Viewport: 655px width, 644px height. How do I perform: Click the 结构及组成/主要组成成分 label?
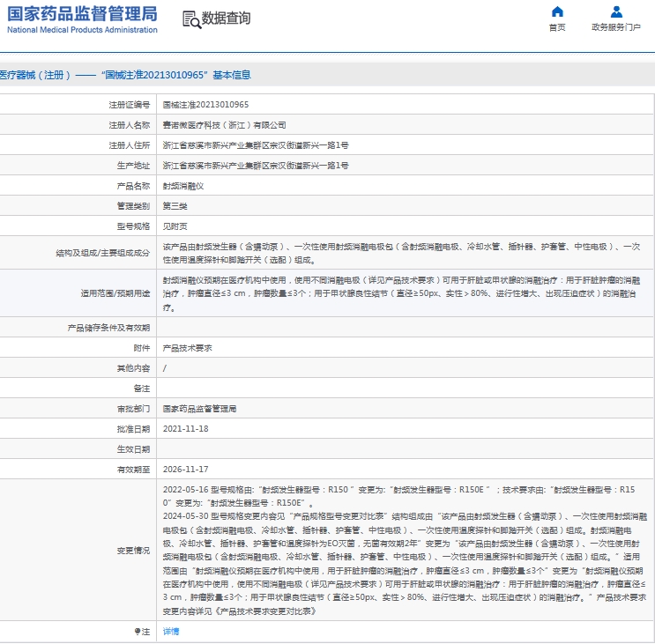click(103, 253)
